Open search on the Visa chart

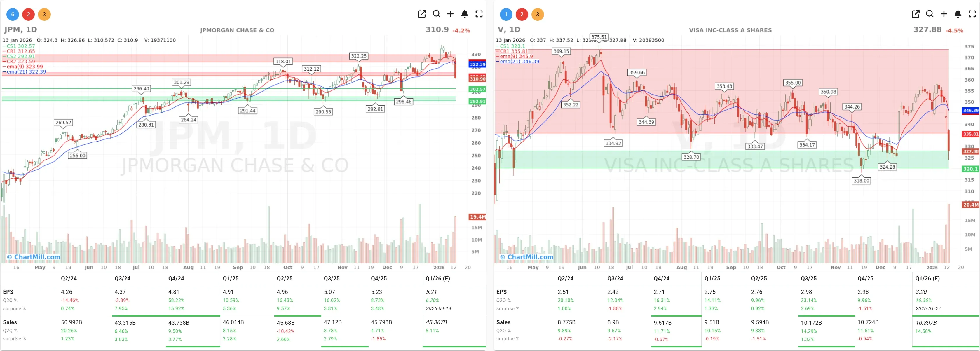929,14
